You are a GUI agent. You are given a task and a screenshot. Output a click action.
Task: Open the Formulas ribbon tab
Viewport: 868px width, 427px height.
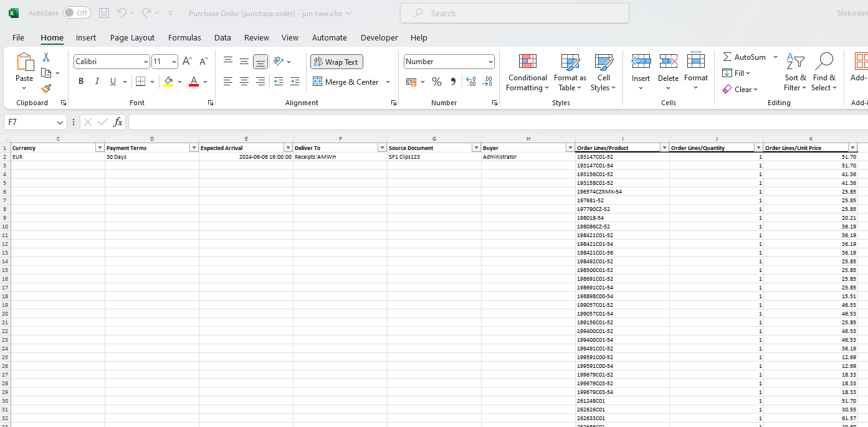[184, 37]
